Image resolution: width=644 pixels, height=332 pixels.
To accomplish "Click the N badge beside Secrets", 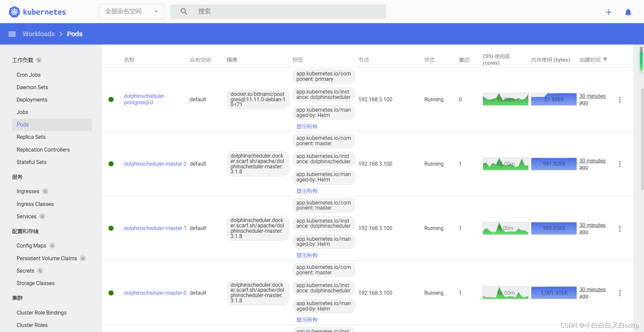I will coord(40,271).
